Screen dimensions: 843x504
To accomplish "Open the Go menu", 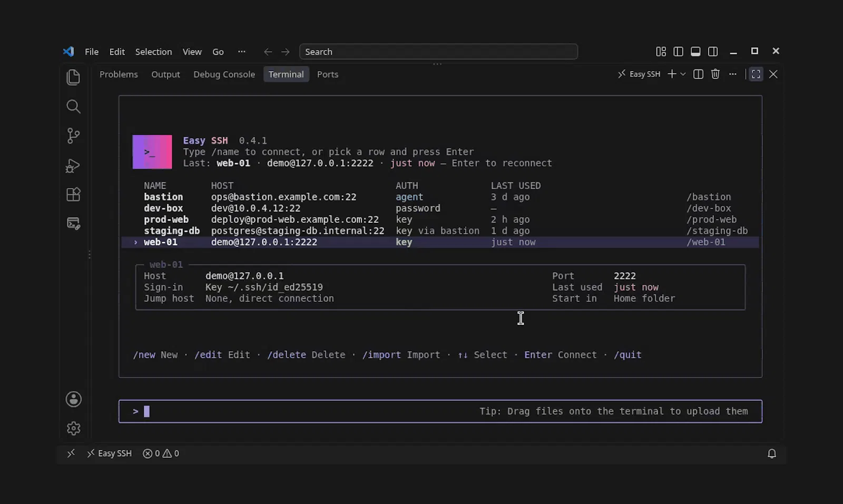I will point(218,52).
